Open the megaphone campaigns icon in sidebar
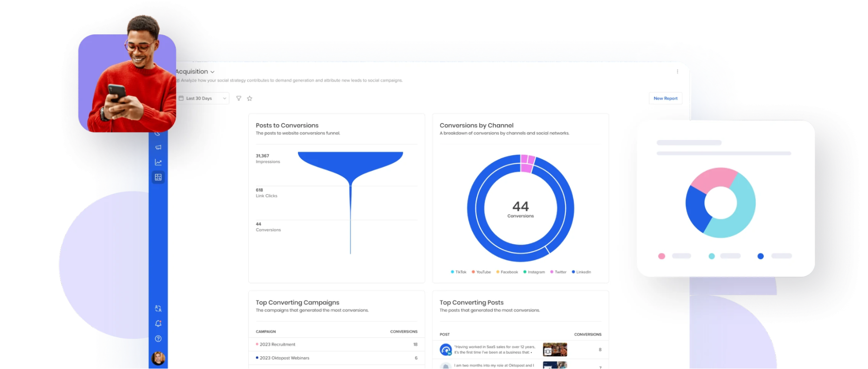The width and height of the screenshot is (868, 369). (158, 147)
